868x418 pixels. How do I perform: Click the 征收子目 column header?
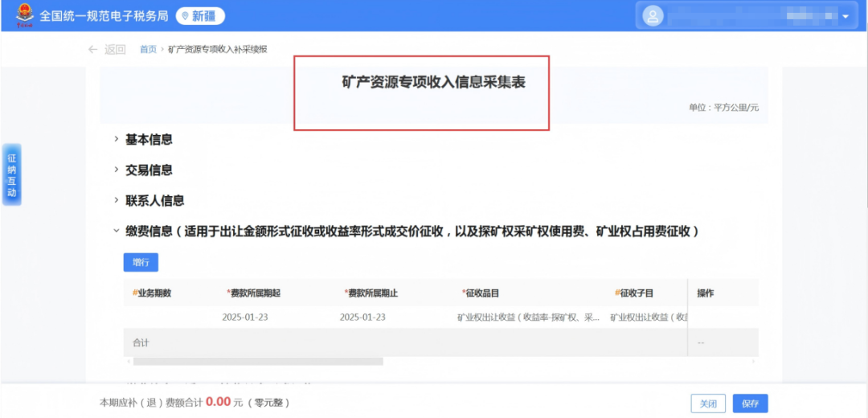click(634, 293)
